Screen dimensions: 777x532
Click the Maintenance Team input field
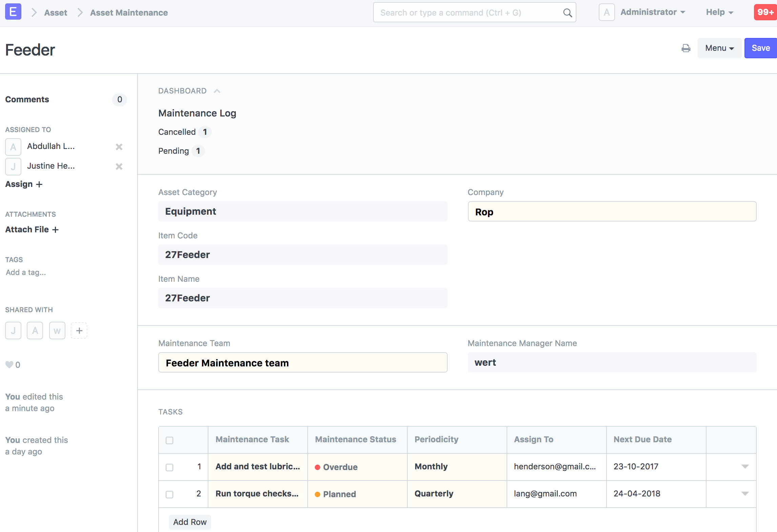[x=303, y=363]
